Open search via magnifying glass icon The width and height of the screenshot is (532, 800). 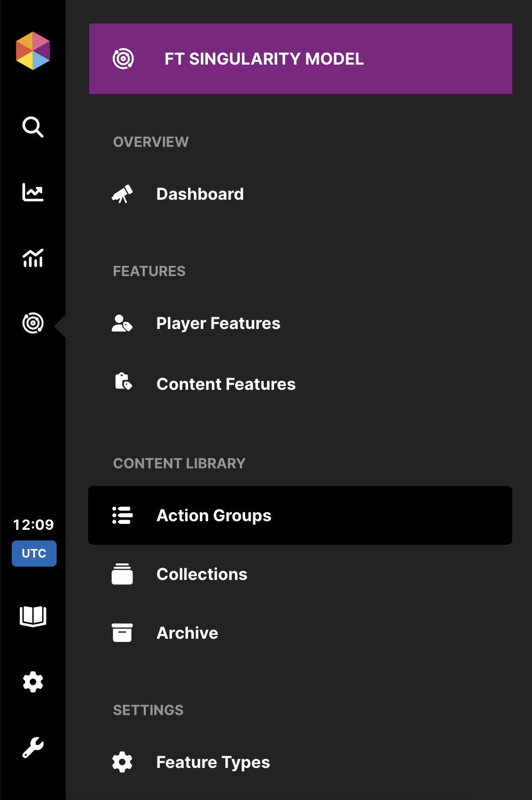tap(33, 127)
